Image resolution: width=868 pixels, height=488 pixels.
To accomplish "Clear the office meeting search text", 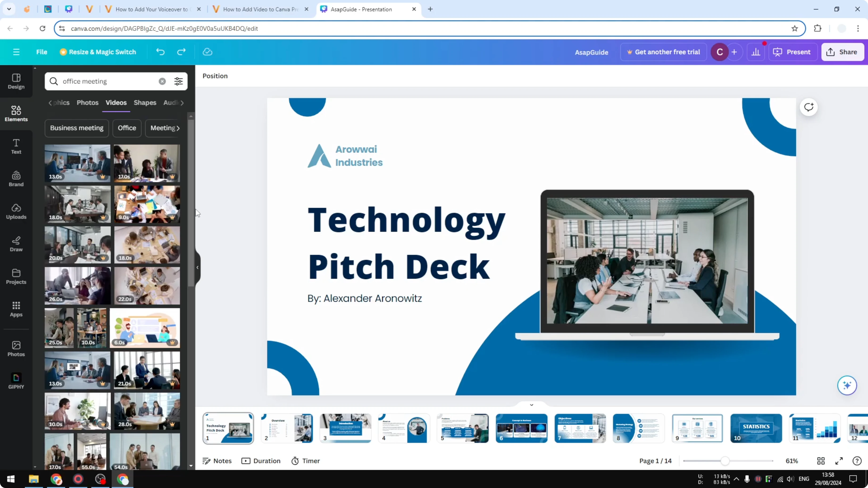I will (x=162, y=81).
